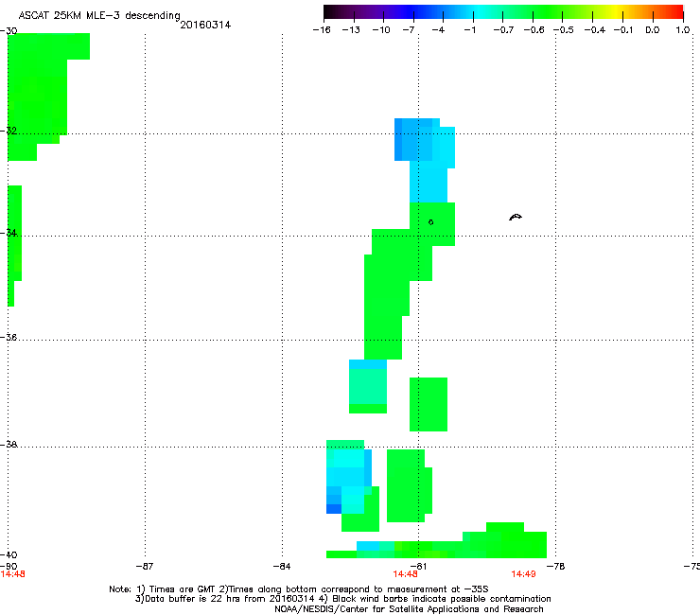Image resolution: width=700 pixels, height=615 pixels.
Task: Click the longitude label -81
Action: (418, 566)
